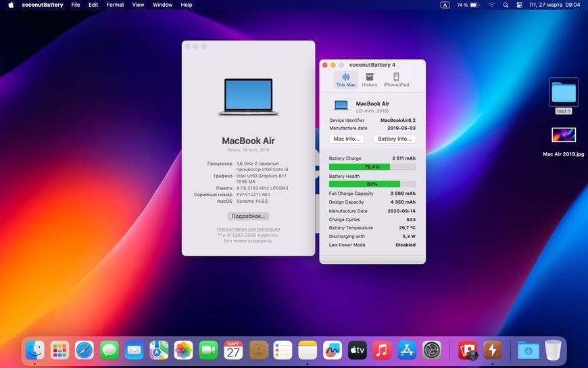Screen dimensions: 588x368
Task: Select Mac Air 2019.jpg file thumbnail
Action: 564,135
